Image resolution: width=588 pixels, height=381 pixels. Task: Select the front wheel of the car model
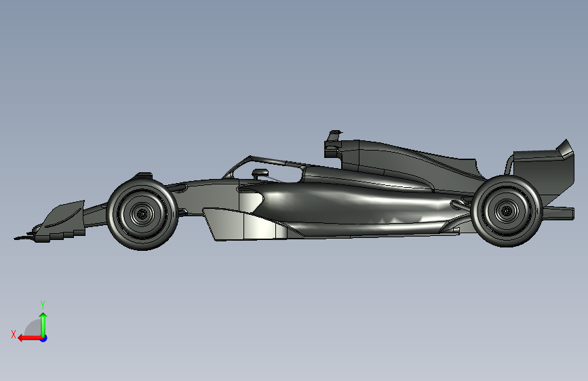pos(142,214)
